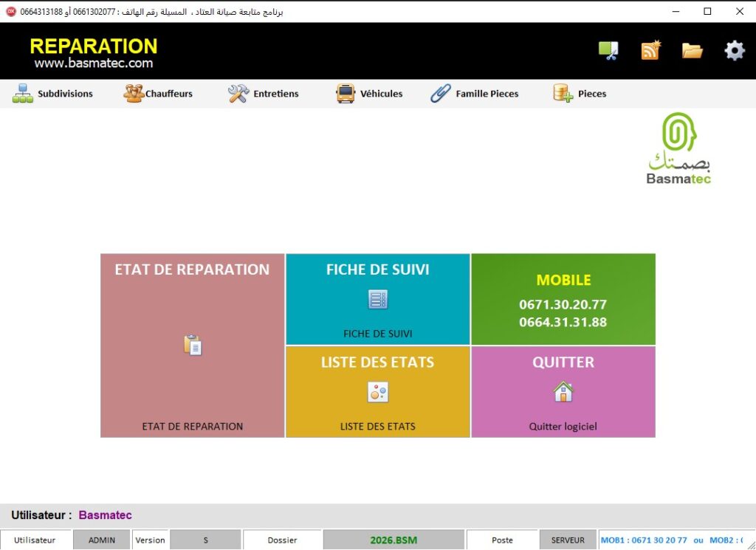The image size is (756, 550).
Task: Click the green MOBILE contact tile
Action: click(x=563, y=300)
